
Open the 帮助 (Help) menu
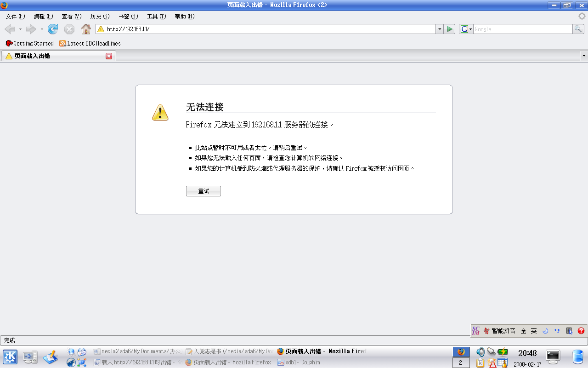(185, 16)
